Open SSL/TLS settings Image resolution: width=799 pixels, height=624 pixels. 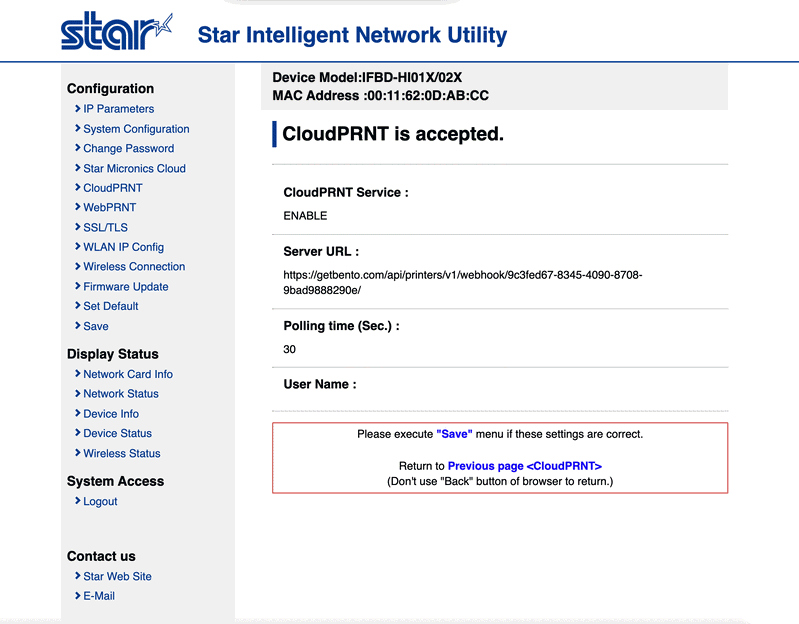(105, 227)
